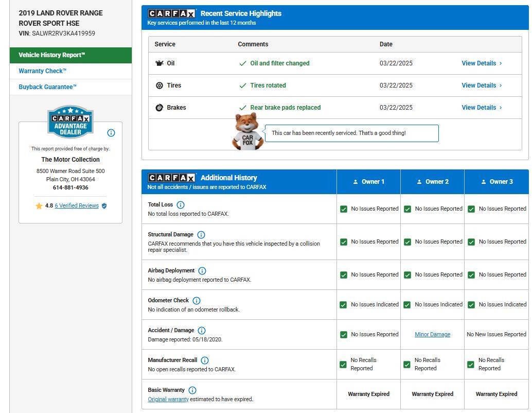This screenshot has height=413, width=532.
Task: Click checkmark beside Rear brake pads replaced
Action: [x=242, y=108]
